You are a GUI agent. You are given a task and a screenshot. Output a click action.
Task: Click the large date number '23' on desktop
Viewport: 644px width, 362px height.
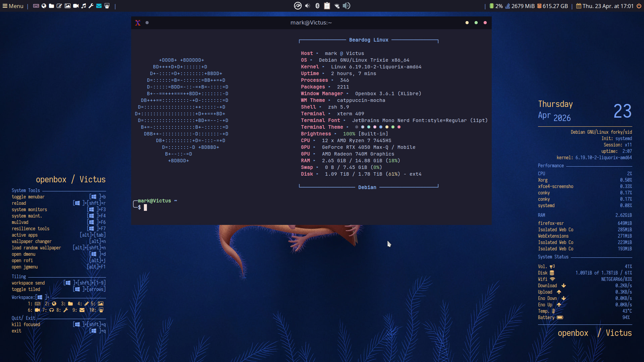point(623,111)
